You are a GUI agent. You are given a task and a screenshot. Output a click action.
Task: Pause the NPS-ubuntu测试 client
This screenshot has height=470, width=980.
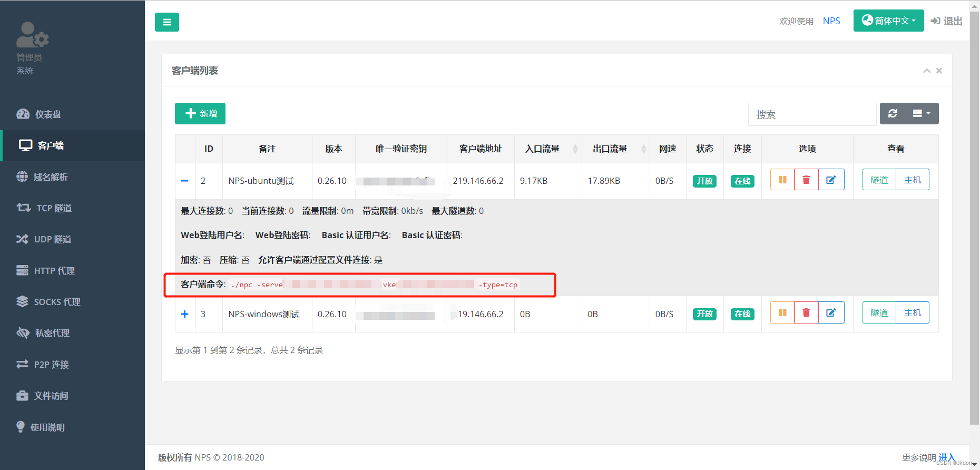point(782,180)
